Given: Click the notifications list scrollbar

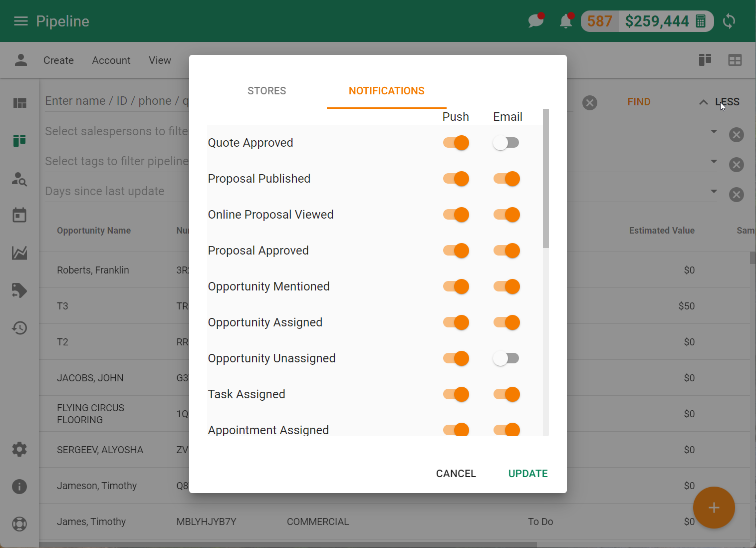Looking at the screenshot, I should tap(546, 178).
